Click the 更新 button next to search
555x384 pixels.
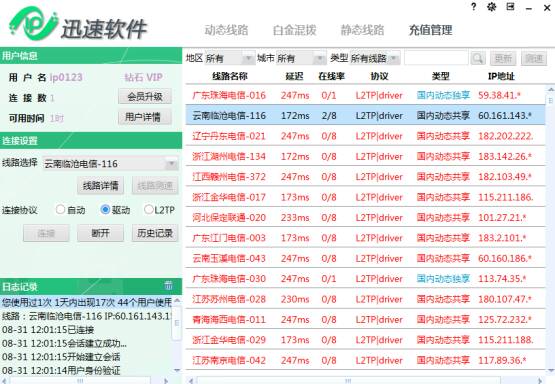tap(503, 58)
